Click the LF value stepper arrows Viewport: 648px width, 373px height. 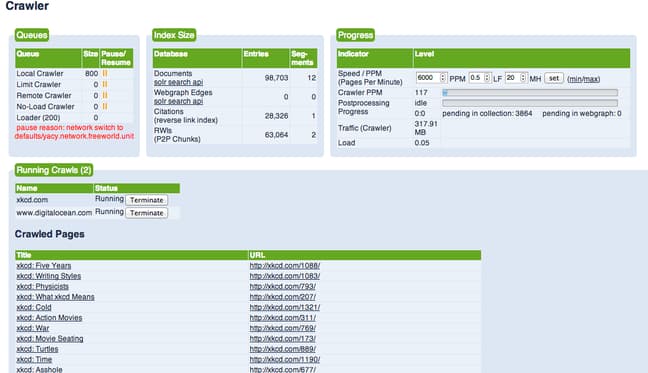coord(487,78)
